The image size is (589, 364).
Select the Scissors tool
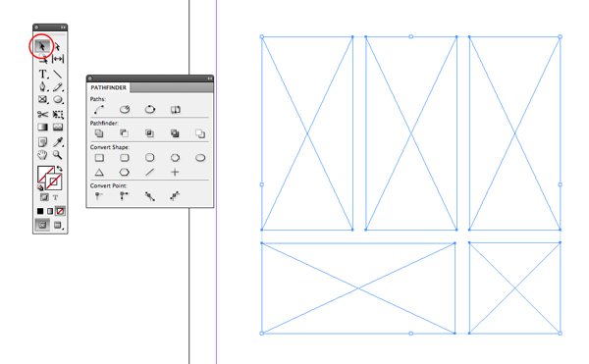[x=42, y=114]
